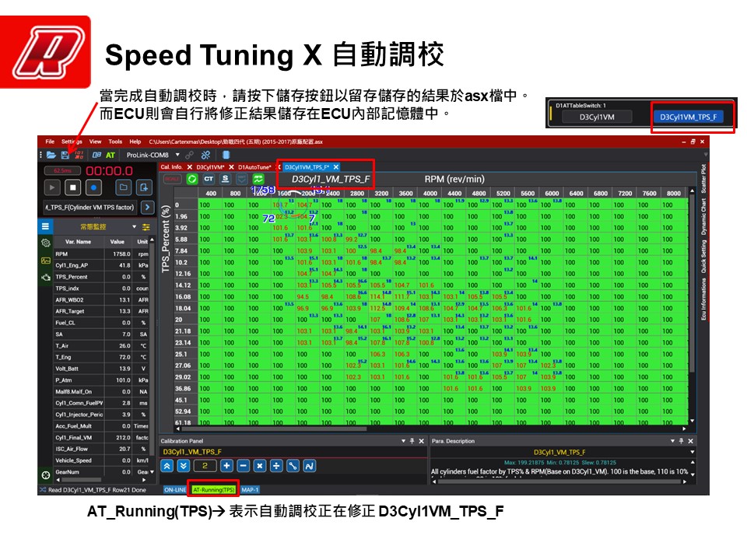Screen dimensions: 747x560
Task: Click the MAP-1 status indicator
Action: coord(250,489)
